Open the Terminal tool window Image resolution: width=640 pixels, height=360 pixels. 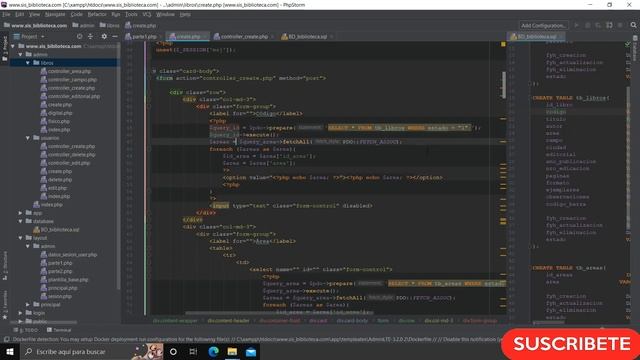[59, 330]
